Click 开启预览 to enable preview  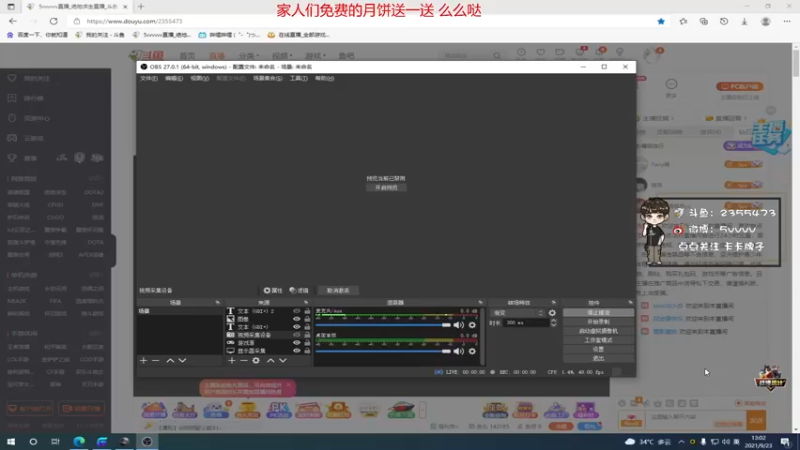386,188
